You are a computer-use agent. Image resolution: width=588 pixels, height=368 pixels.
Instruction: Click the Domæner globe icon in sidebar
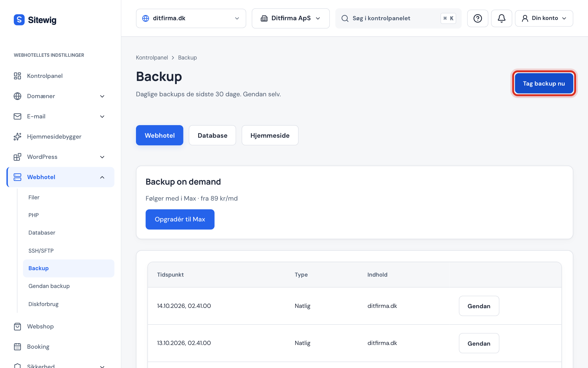coord(17,96)
